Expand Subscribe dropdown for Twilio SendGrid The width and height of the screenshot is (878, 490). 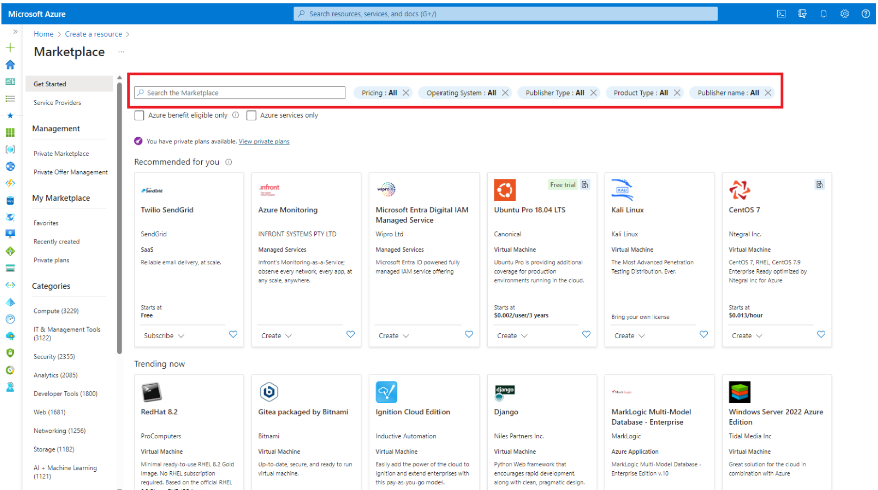coord(164,335)
